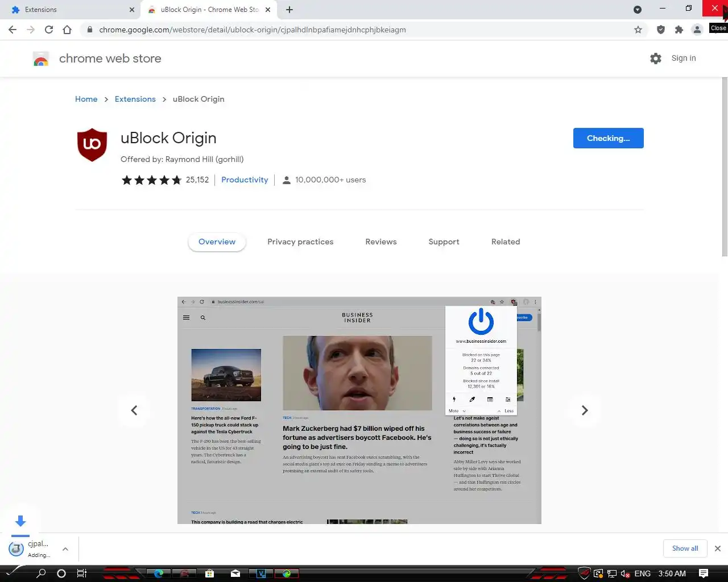Viewport: 728px width, 582px height.
Task: Click Offered by: Raymond Hill (gorhill) text
Action: point(182,159)
